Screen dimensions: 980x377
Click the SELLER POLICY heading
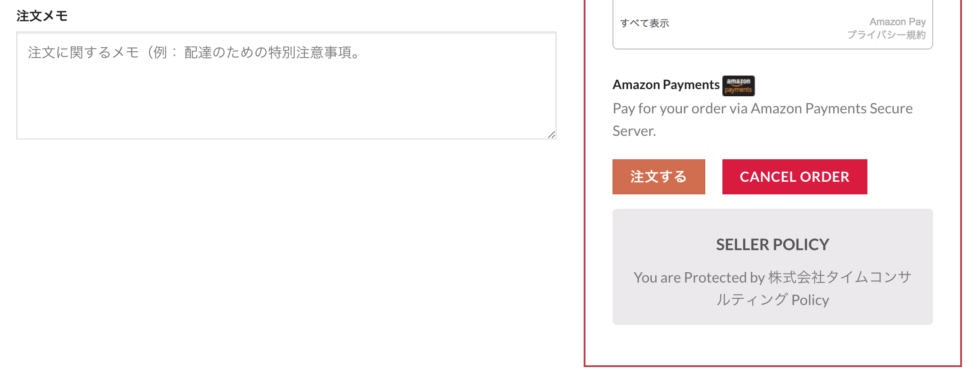coord(772,245)
